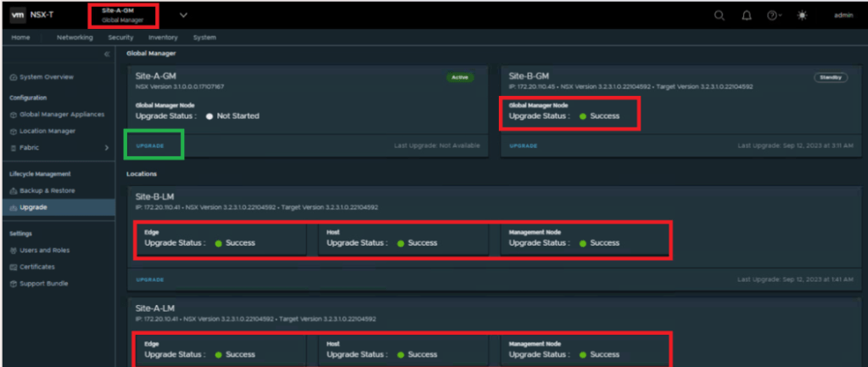Viewport: 868px width, 367px height.
Task: Open Location Manager from sidebar
Action: [x=48, y=131]
